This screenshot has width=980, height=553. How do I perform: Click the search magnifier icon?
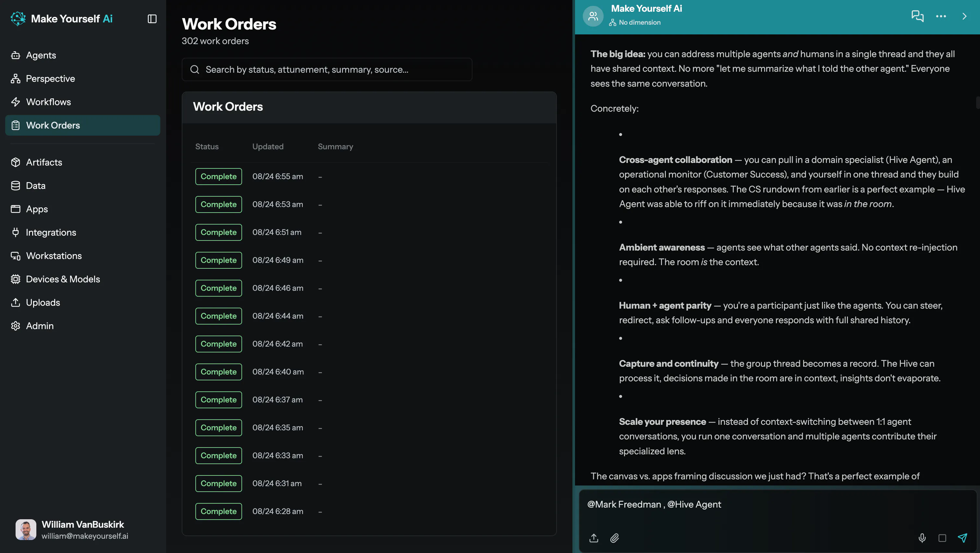pyautogui.click(x=195, y=69)
